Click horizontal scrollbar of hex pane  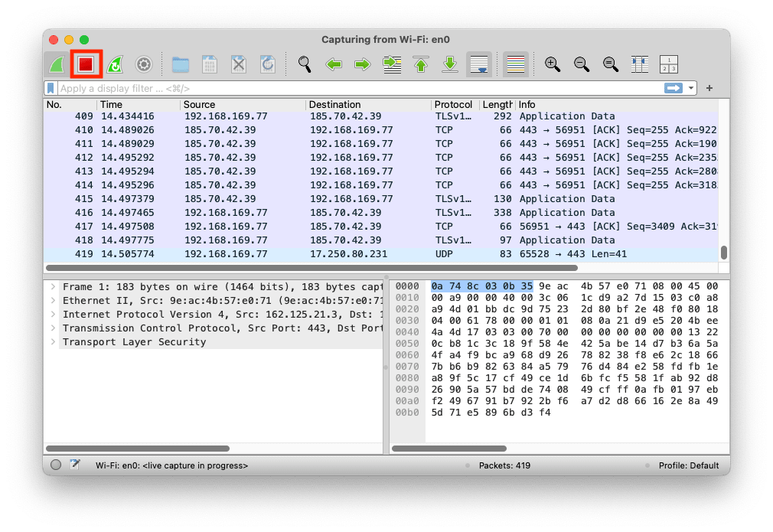449,449
